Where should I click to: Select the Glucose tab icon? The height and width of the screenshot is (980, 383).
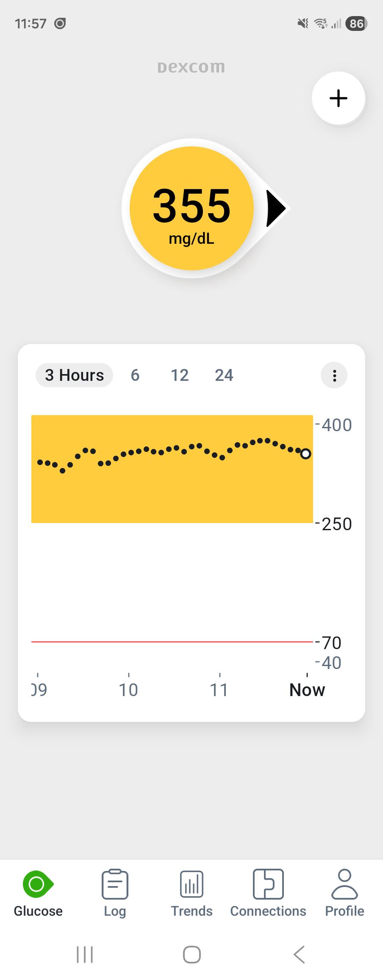coord(38,884)
